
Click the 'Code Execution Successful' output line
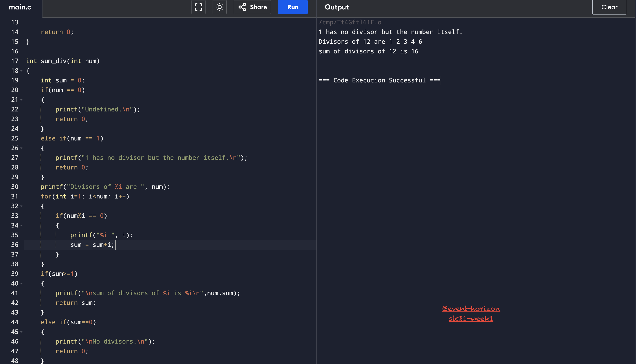379,80
